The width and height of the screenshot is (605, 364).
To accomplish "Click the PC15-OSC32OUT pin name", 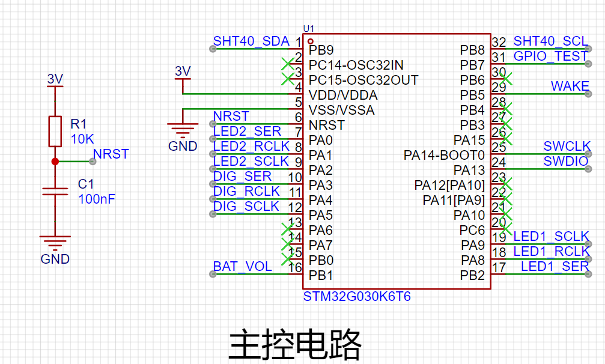I will [363, 80].
